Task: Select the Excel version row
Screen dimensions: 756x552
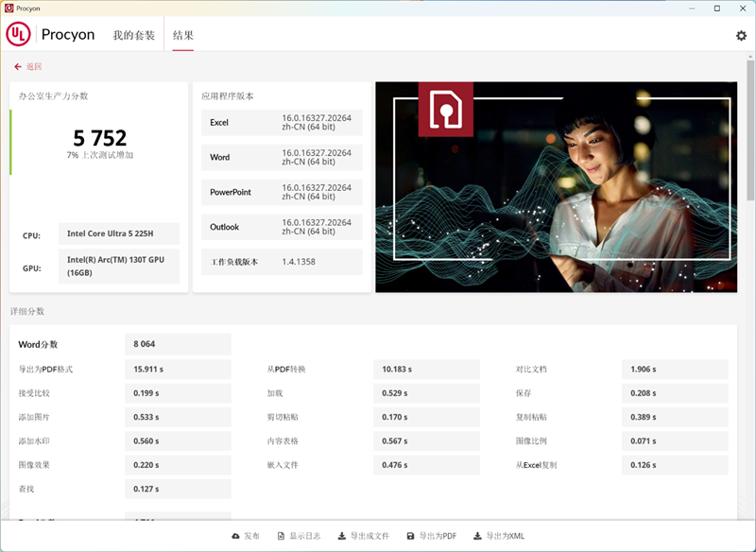Action: tap(281, 123)
